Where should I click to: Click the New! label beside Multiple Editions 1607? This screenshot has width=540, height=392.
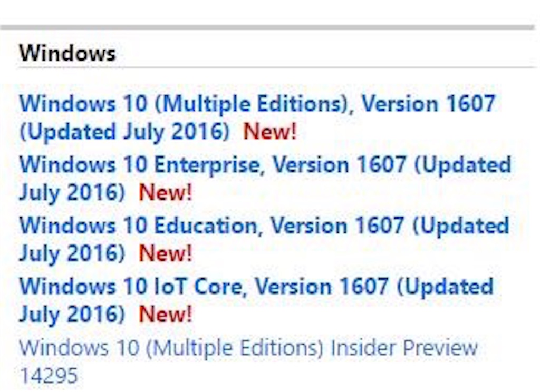click(269, 132)
